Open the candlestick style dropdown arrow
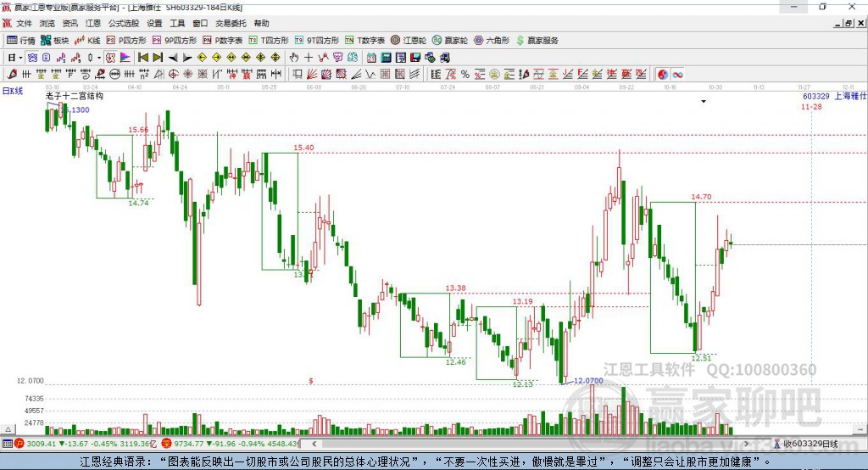 [99, 57]
